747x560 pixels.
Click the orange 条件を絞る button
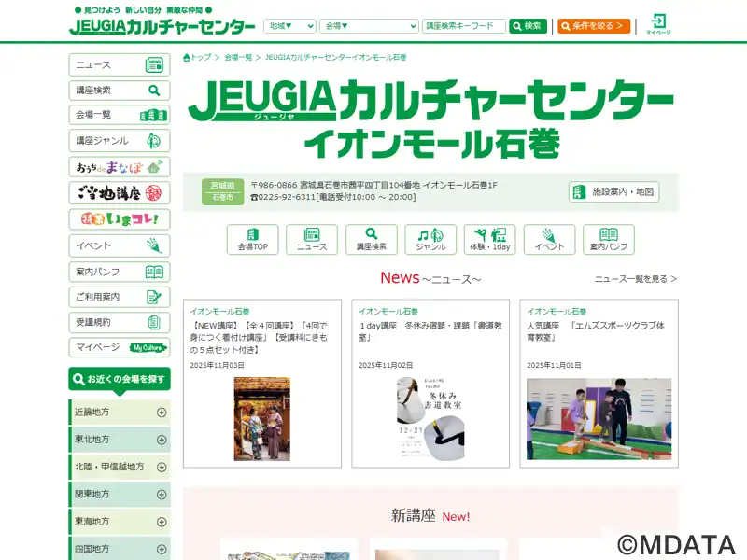tap(594, 26)
